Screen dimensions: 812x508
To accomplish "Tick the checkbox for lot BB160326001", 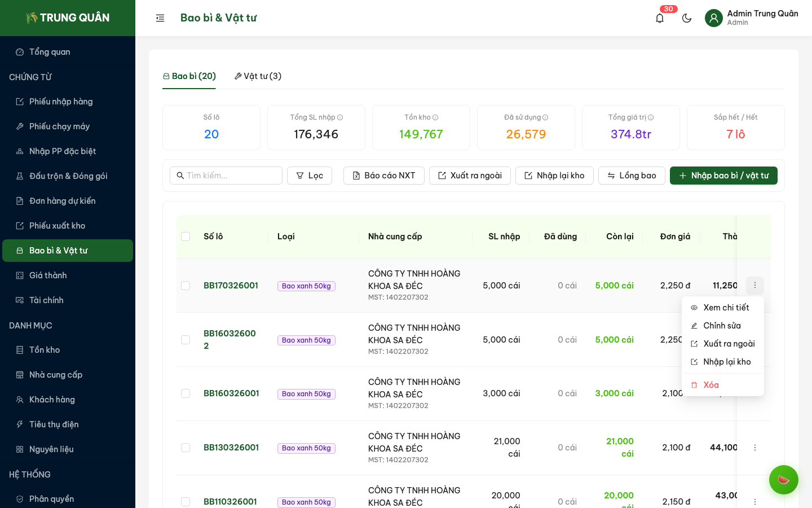I will pyautogui.click(x=186, y=393).
